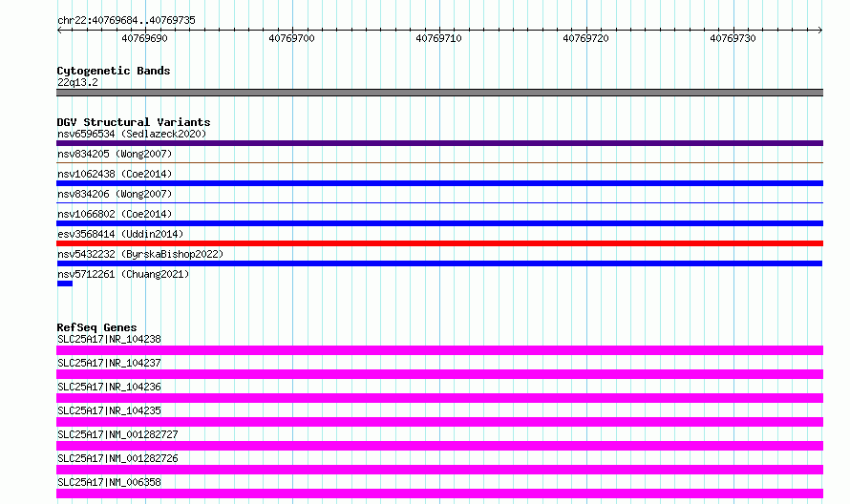The image size is (850, 504).
Task: Click ruler position label 40769720
Action: point(586,38)
